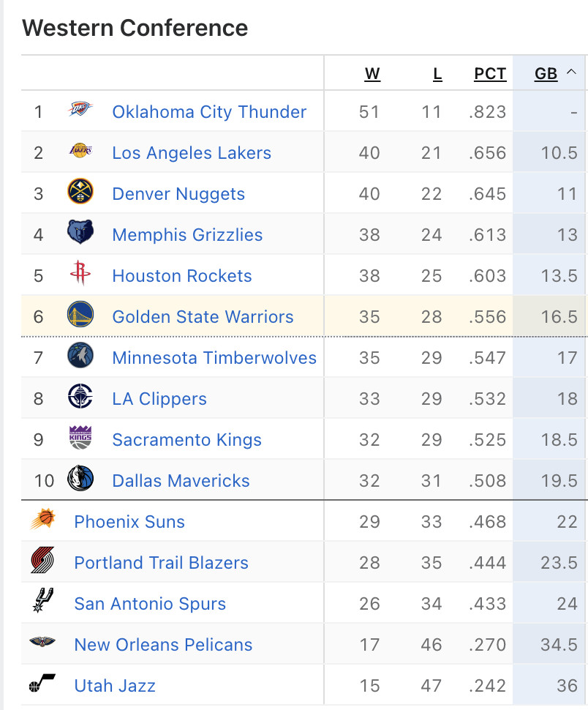The image size is (588, 710).
Task: Toggle sort direction arrow beside GB
Action: click(572, 72)
